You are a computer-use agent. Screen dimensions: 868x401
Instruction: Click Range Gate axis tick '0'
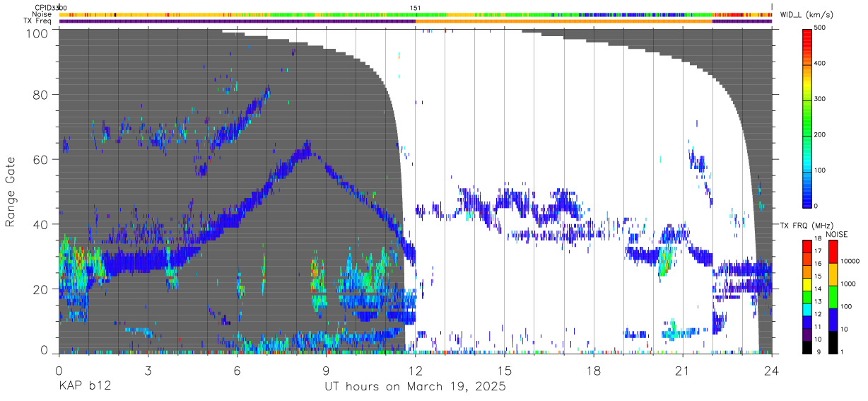coord(45,350)
